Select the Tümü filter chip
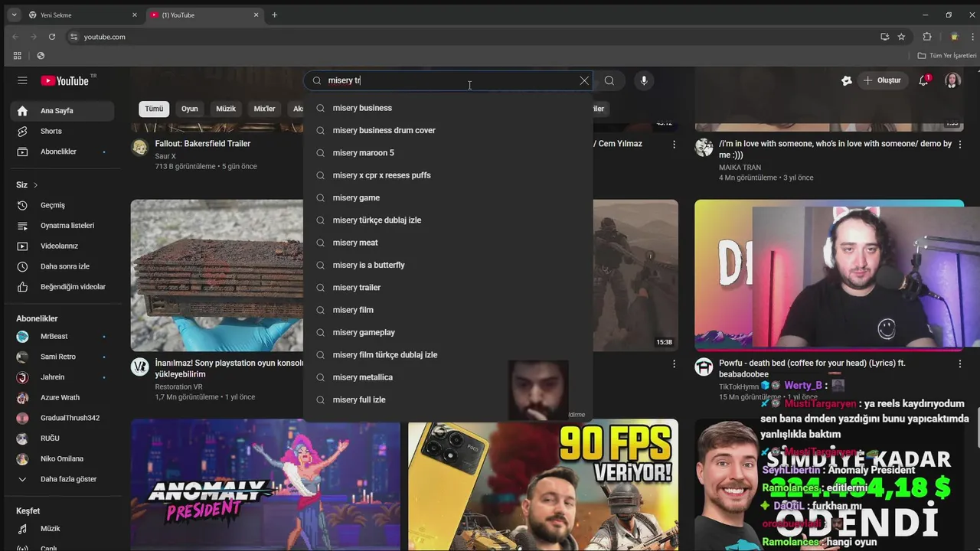Viewport: 980px width, 551px height. pos(154,109)
